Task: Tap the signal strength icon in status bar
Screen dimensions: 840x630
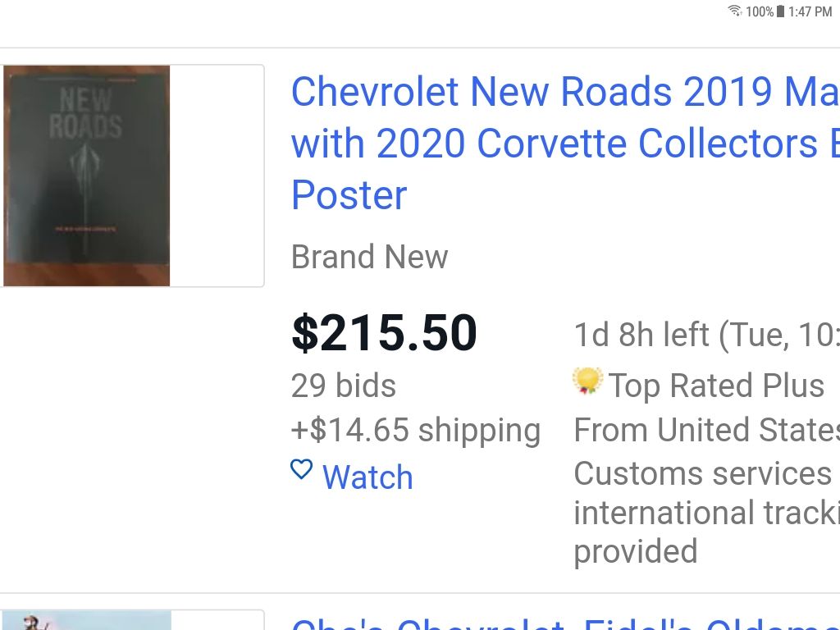Action: point(734,11)
